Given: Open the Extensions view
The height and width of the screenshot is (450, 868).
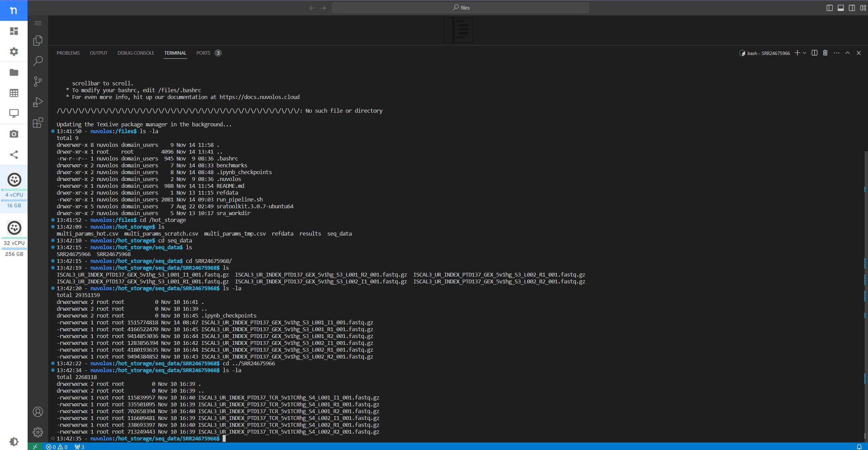Looking at the screenshot, I should point(38,123).
